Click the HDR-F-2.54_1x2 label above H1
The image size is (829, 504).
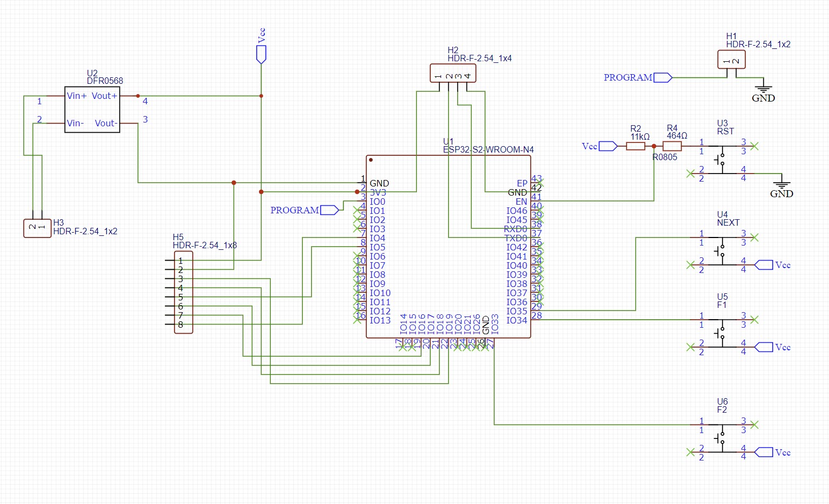pyautogui.click(x=758, y=45)
